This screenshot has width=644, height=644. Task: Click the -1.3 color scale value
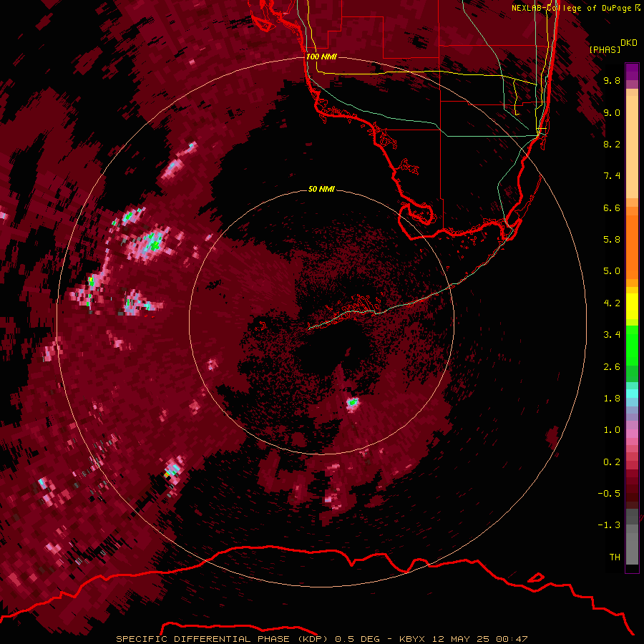[609, 525]
